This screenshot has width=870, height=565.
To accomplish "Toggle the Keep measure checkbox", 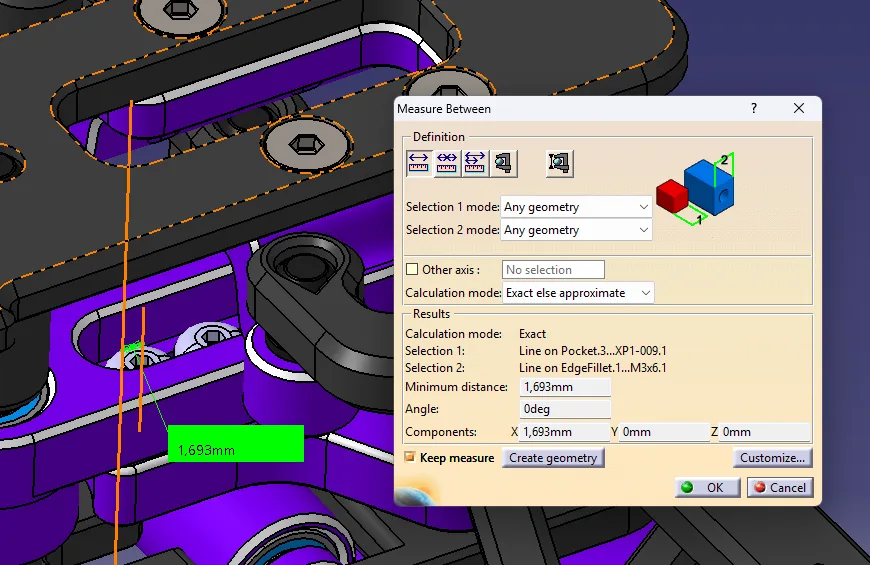I will coord(409,457).
